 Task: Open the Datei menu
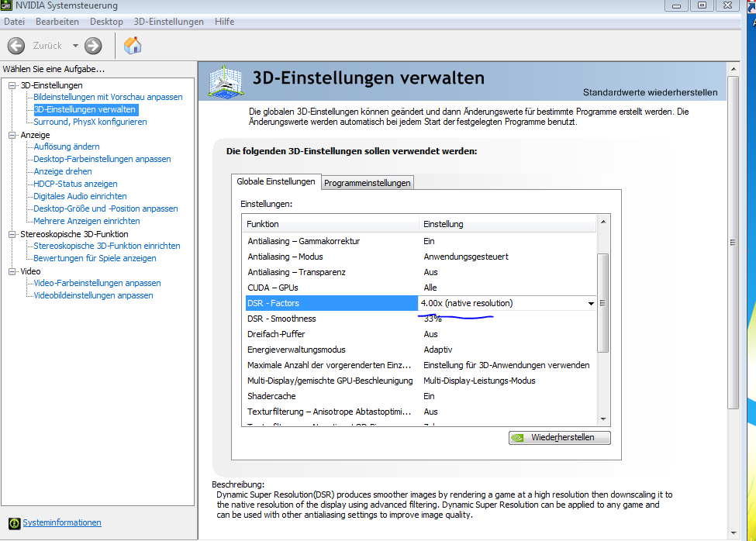(x=14, y=22)
